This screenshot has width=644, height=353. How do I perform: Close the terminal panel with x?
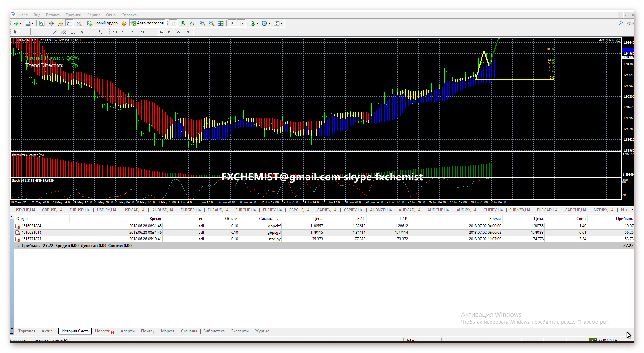12,216
